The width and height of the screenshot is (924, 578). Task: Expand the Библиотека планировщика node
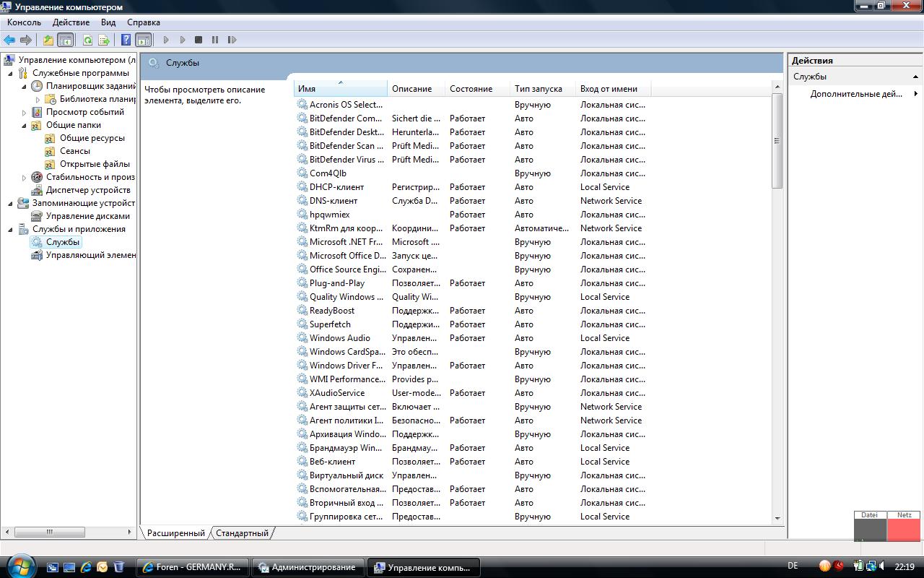[x=38, y=99]
